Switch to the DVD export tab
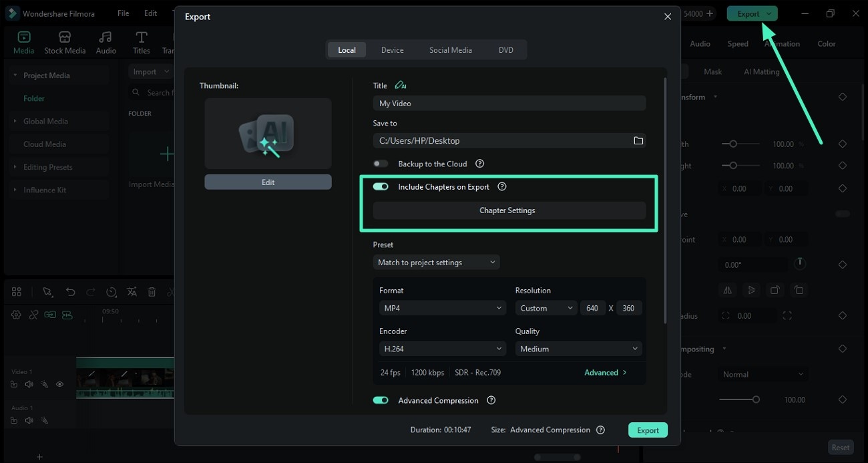The height and width of the screenshot is (463, 868). (506, 50)
